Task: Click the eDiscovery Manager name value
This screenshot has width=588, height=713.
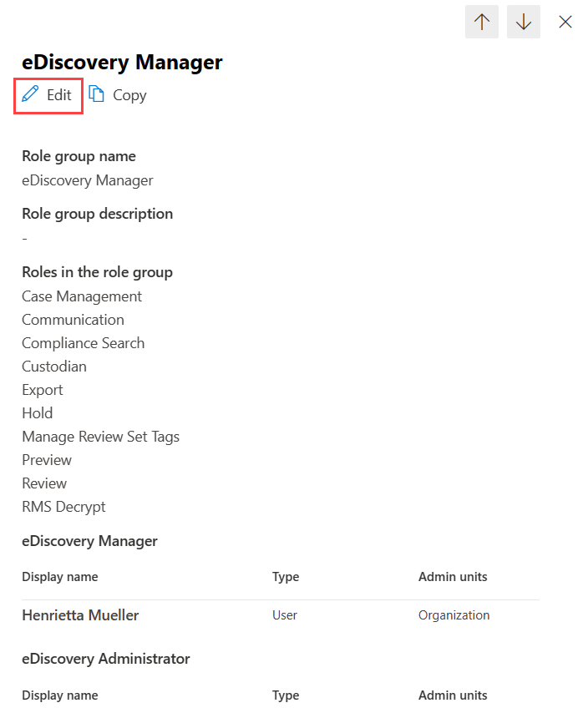Action: click(88, 180)
